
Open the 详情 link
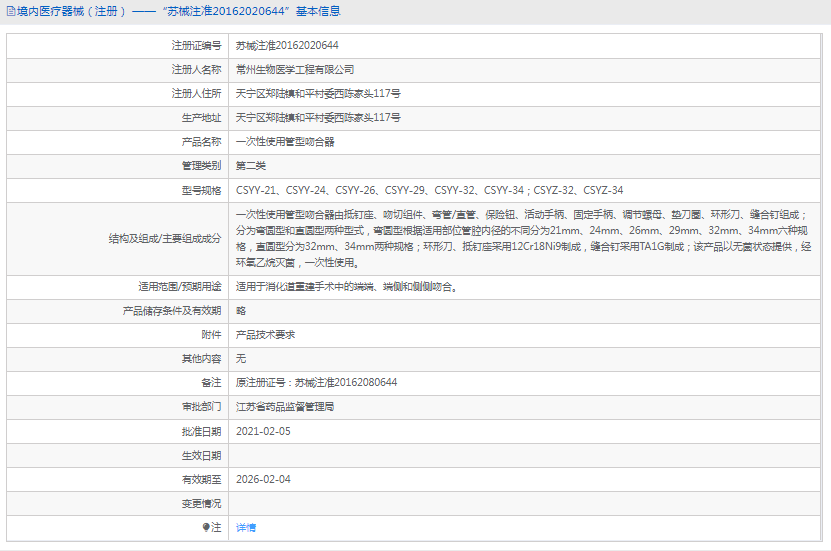[246, 528]
